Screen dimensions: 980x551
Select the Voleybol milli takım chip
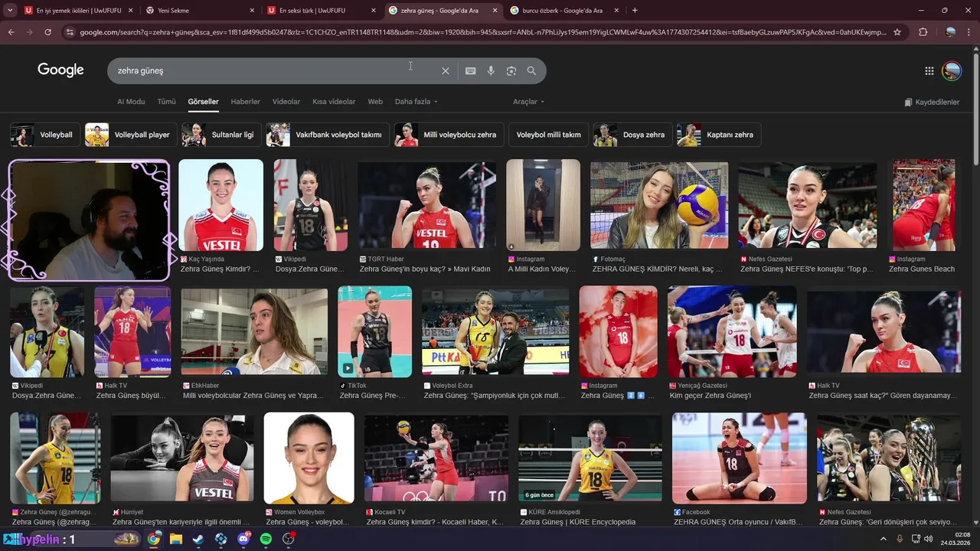pos(548,135)
